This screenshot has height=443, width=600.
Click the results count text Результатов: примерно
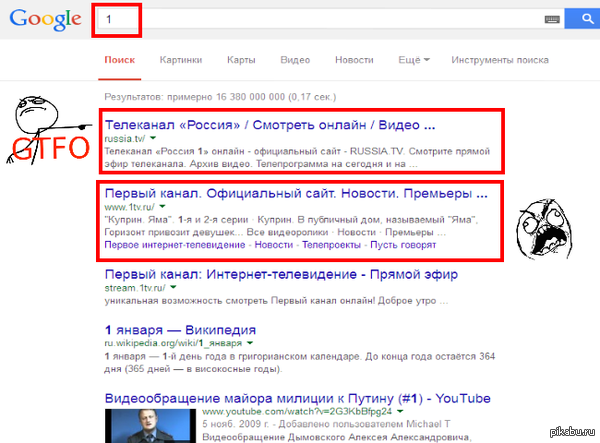(x=220, y=97)
